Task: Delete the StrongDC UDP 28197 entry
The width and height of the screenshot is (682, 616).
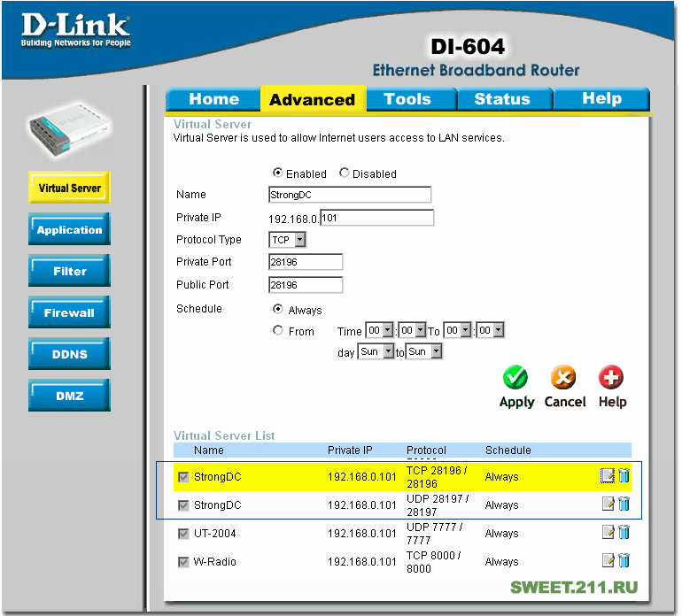Action: pos(624,504)
